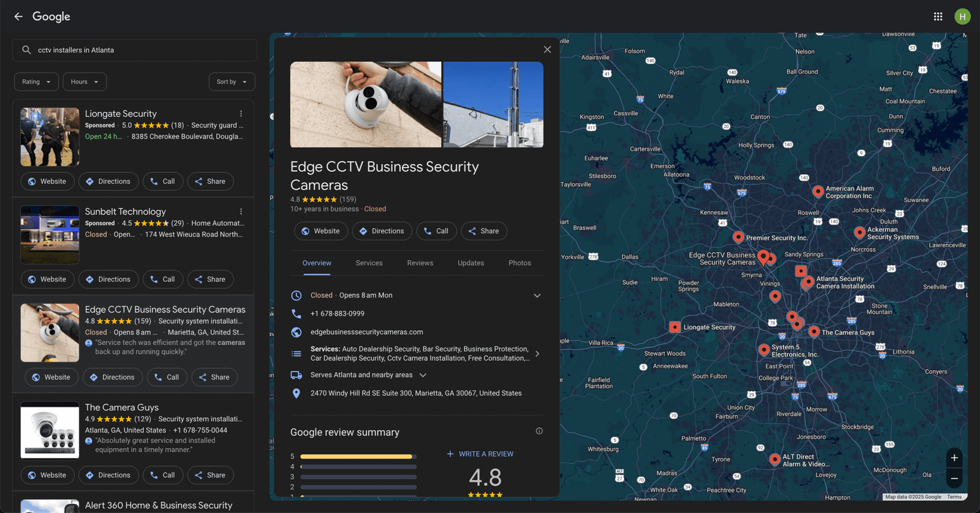980x513 pixels.
Task: Open Alert 360 Home & Business Security listing
Action: point(159,506)
